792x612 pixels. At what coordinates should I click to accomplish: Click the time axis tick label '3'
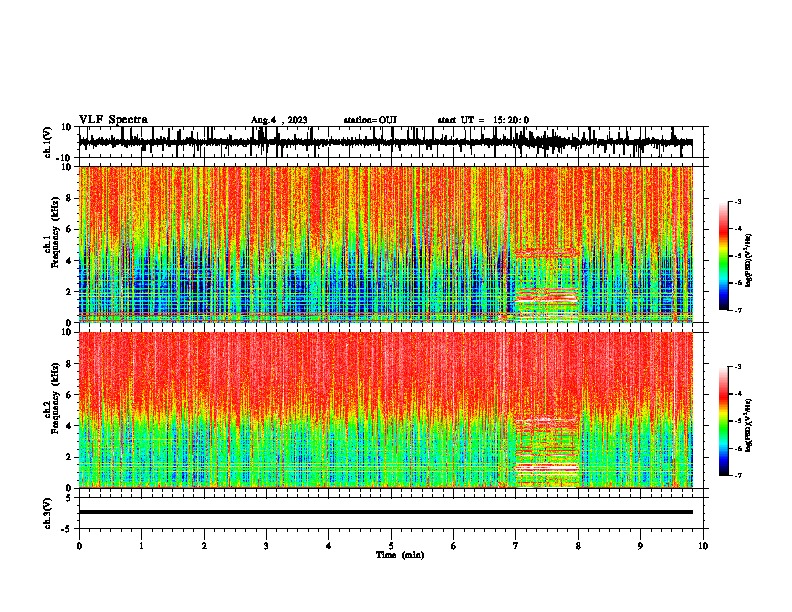(266, 546)
